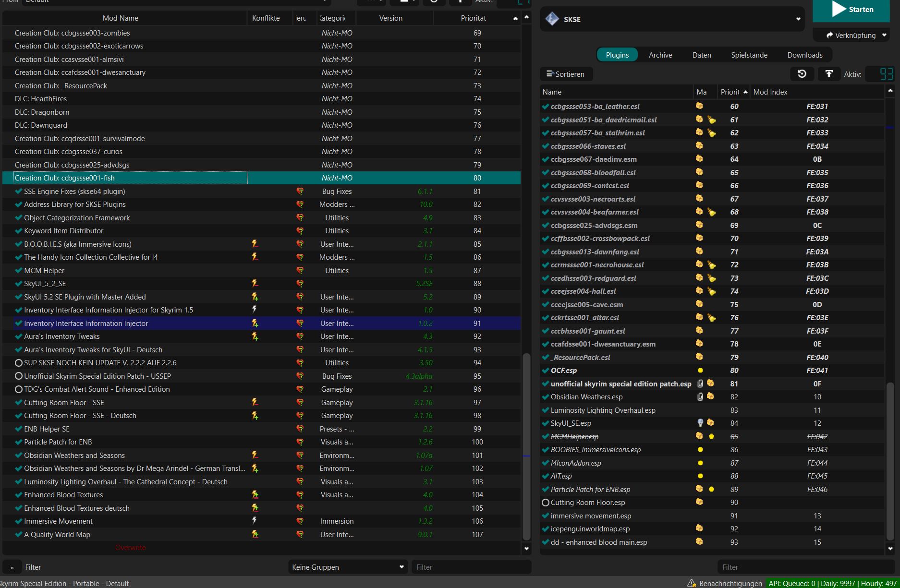Click the mod list vertical scrollbar

point(526,446)
